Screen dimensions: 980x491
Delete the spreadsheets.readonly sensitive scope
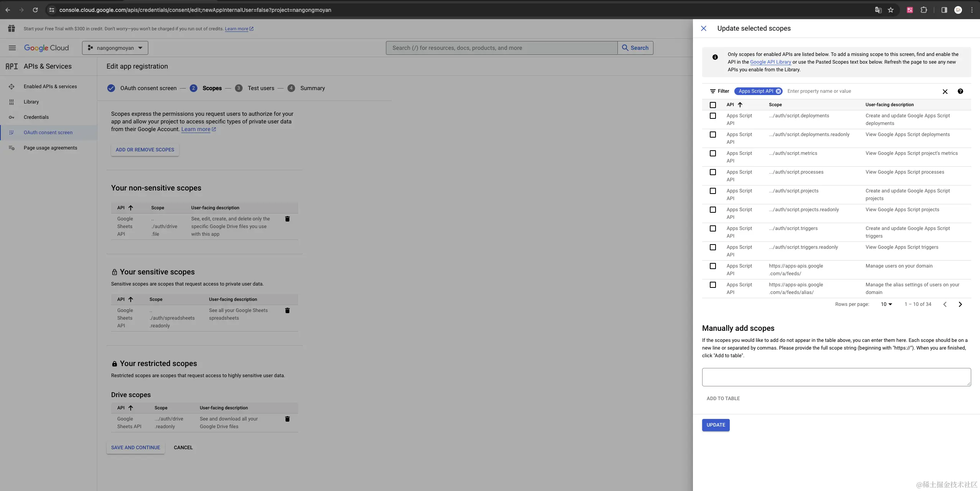[287, 310]
